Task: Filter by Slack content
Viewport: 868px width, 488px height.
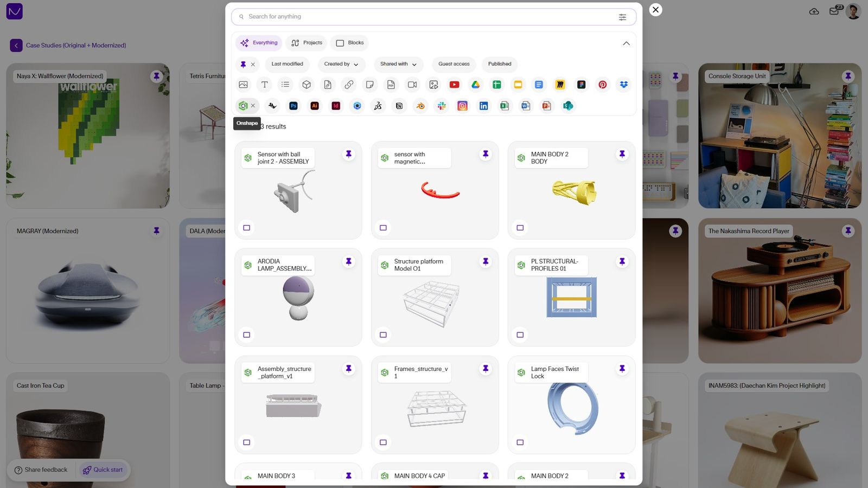Action: pos(442,106)
